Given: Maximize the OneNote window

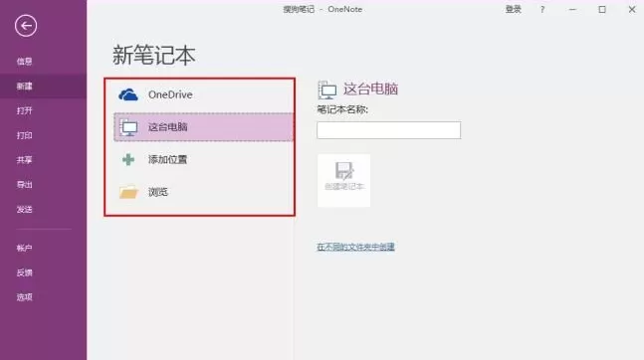Looking at the screenshot, I should [x=602, y=9].
